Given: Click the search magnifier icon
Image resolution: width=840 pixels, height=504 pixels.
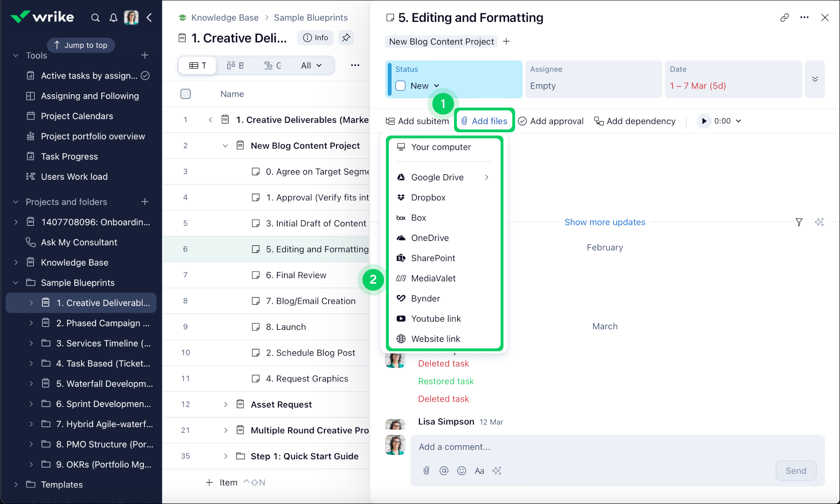Looking at the screenshot, I should 95,18.
